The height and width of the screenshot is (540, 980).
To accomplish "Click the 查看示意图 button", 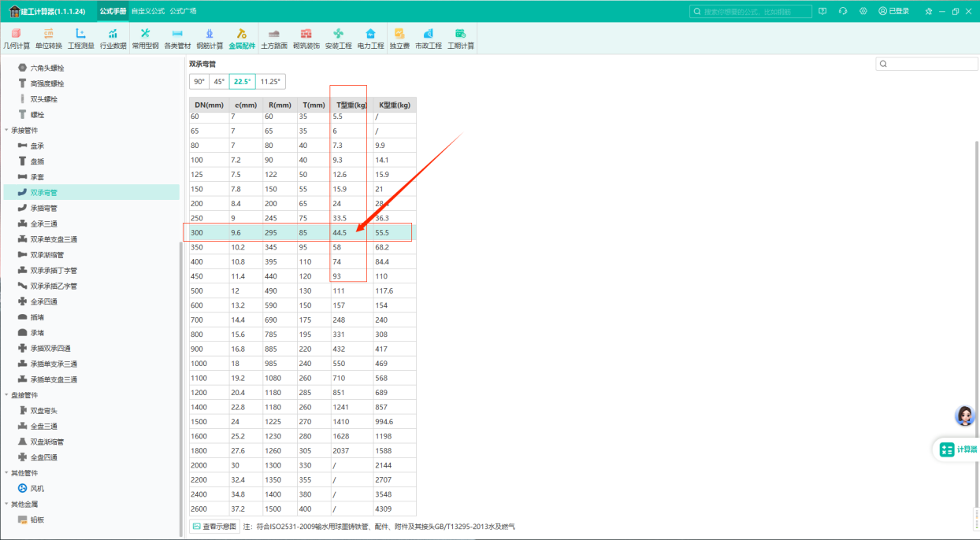I will pos(213,526).
